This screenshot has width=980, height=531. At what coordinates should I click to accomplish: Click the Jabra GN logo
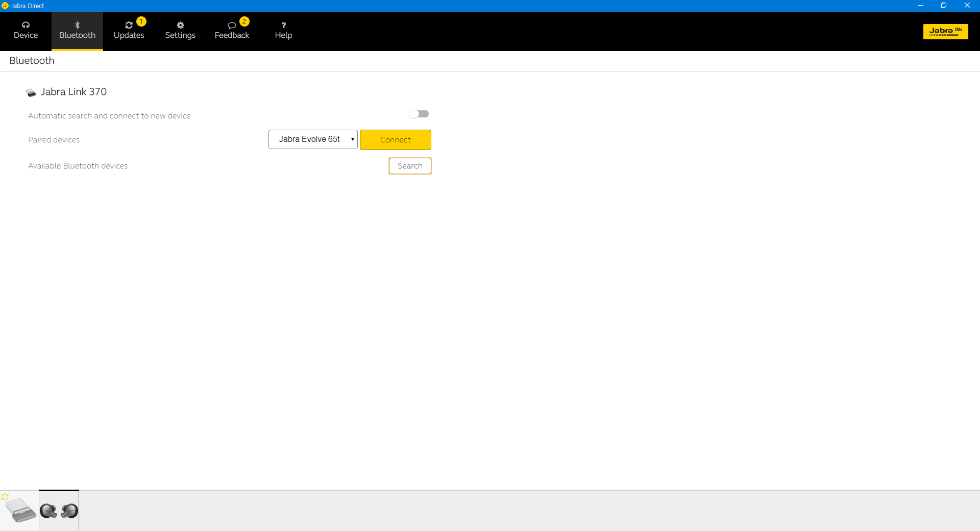coord(945,31)
